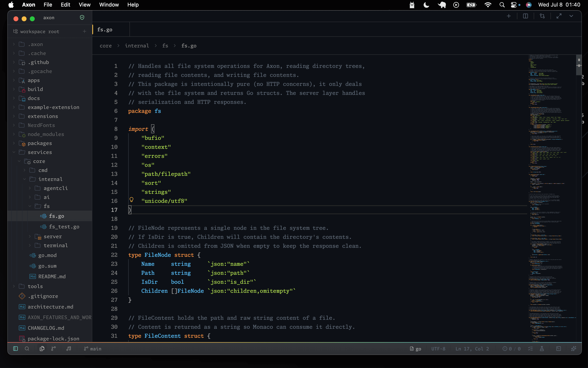Open the Edit menu
This screenshot has height=368, width=588.
pyautogui.click(x=65, y=5)
